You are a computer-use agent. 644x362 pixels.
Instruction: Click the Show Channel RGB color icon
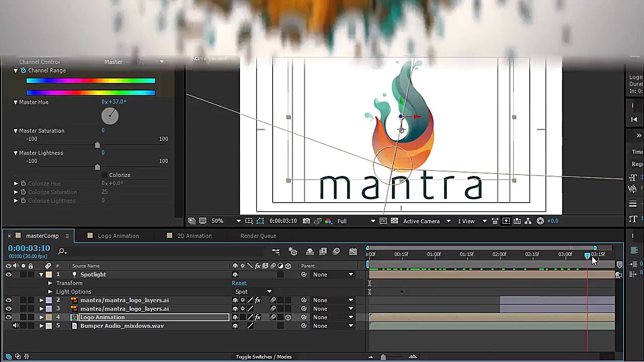click(329, 221)
